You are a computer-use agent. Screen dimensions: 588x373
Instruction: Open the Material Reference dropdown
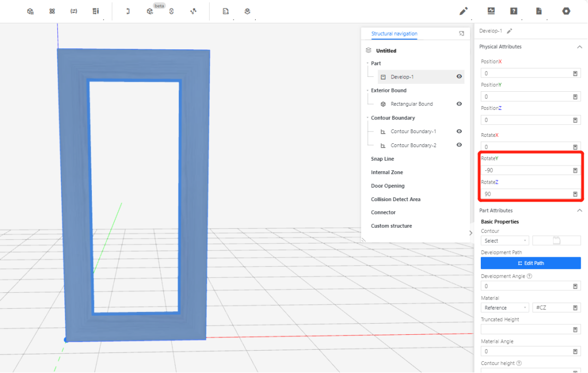click(505, 308)
